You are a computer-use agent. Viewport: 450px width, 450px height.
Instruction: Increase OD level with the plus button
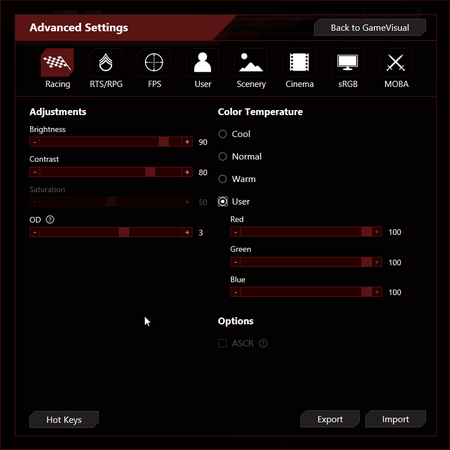click(x=187, y=232)
